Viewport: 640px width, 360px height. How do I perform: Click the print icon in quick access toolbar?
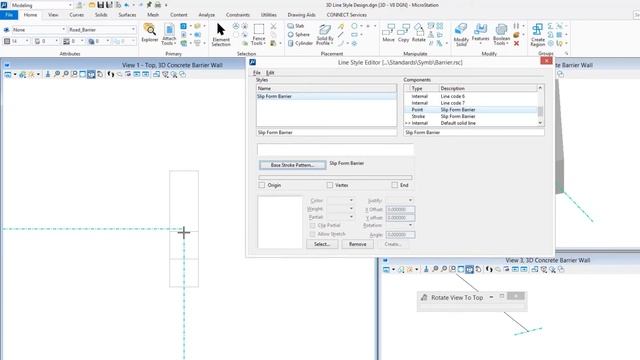click(x=158, y=5)
